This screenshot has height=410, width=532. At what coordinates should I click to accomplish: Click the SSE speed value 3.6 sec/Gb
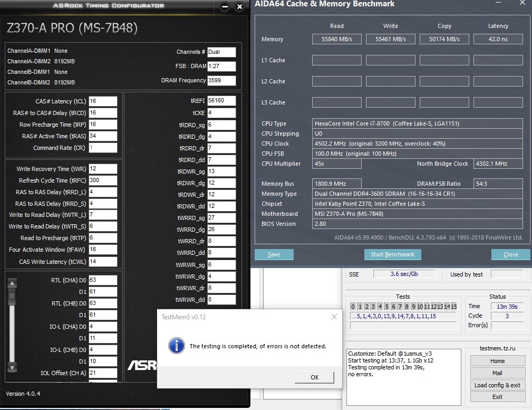404,274
